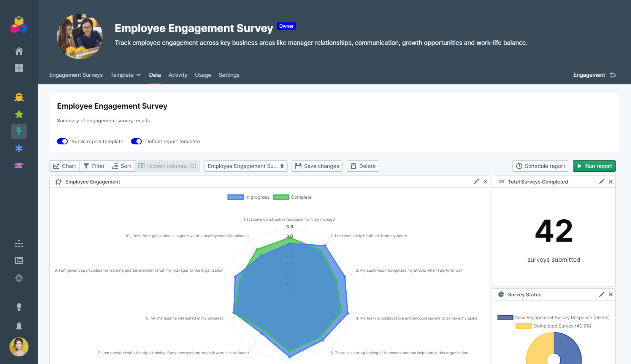Click 'Summary of engagement survey results' text
The image size is (631, 364).
tap(103, 121)
